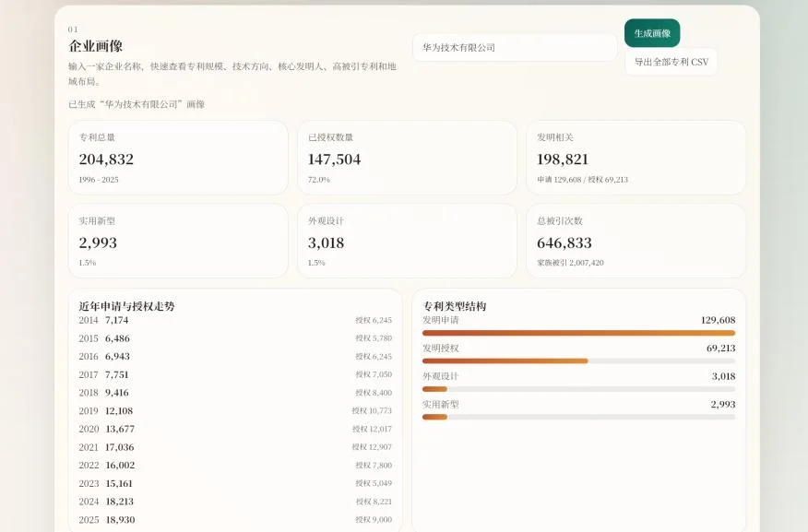Click the 近年申请与授权走势 heading

click(126, 306)
